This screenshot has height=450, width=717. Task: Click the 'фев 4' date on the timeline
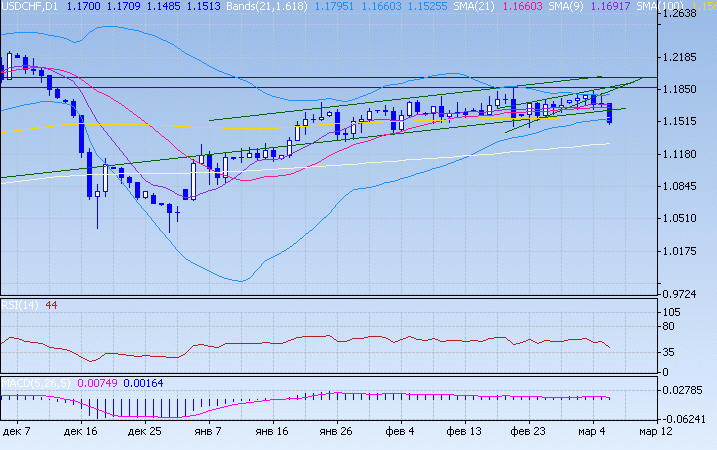point(398,435)
